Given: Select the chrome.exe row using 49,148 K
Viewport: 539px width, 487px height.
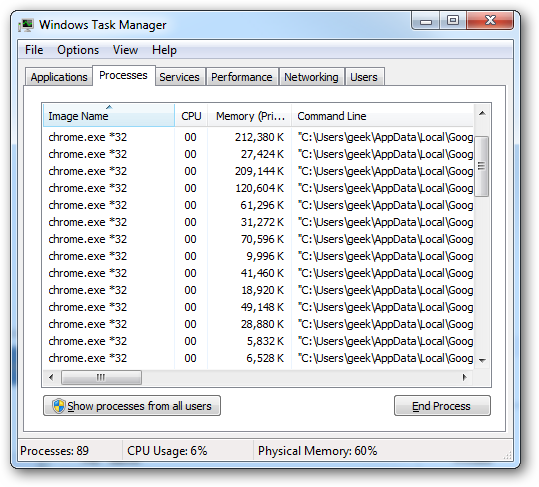Looking at the screenshot, I should (x=258, y=307).
